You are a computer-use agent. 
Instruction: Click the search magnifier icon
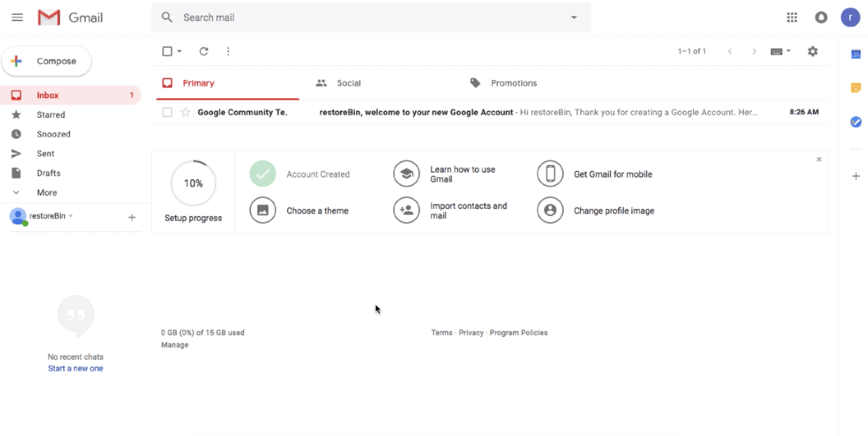(167, 17)
